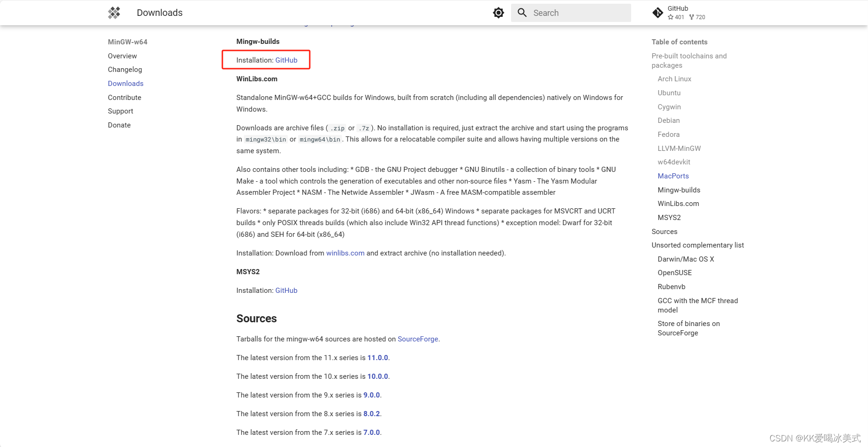Jump to Darwin/Mac OS X in contents

pyautogui.click(x=686, y=259)
